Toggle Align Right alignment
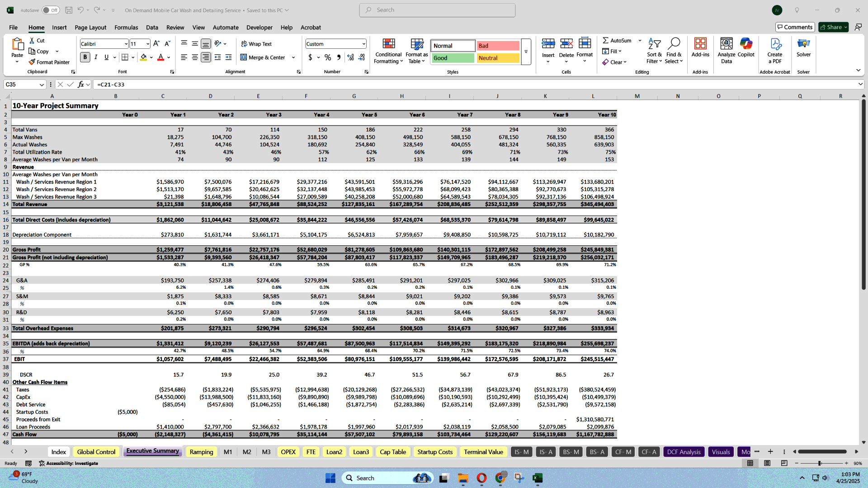The height and width of the screenshot is (488, 868). (206, 57)
